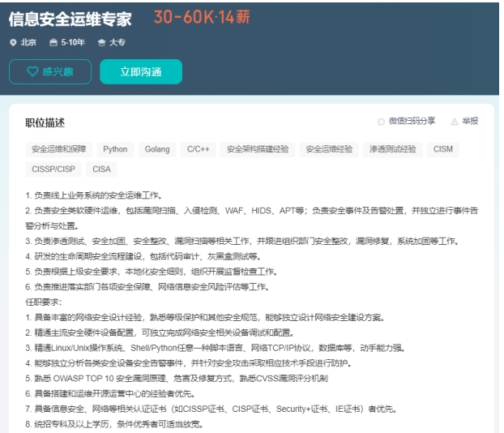This screenshot has width=504, height=433.
Task: Select the Python skill tag
Action: click(115, 149)
